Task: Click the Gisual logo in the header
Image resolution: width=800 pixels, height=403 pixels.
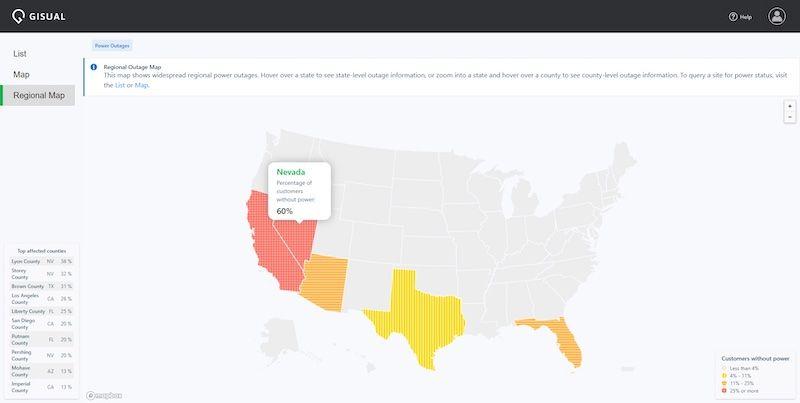Action: 39,16
